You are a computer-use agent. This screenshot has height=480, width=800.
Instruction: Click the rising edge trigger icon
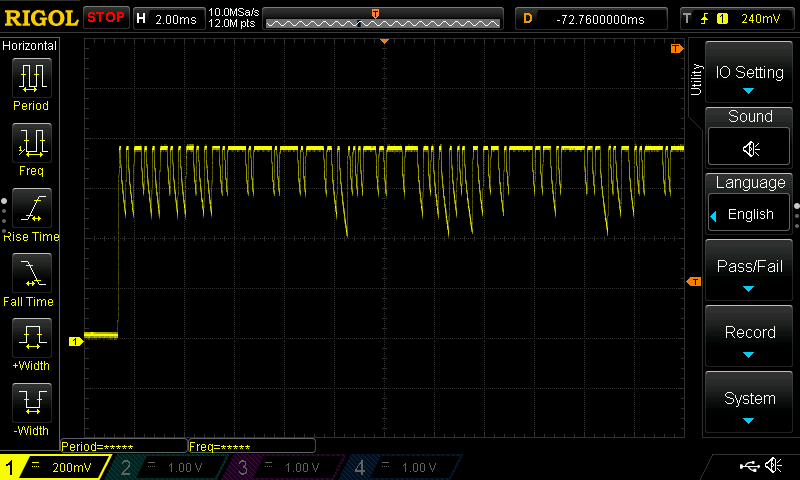[x=704, y=19]
